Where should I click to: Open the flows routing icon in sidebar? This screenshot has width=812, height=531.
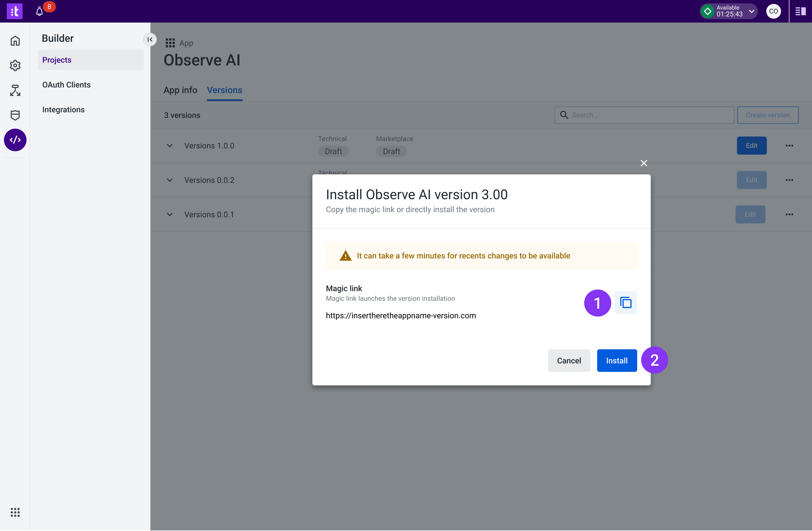click(x=15, y=90)
